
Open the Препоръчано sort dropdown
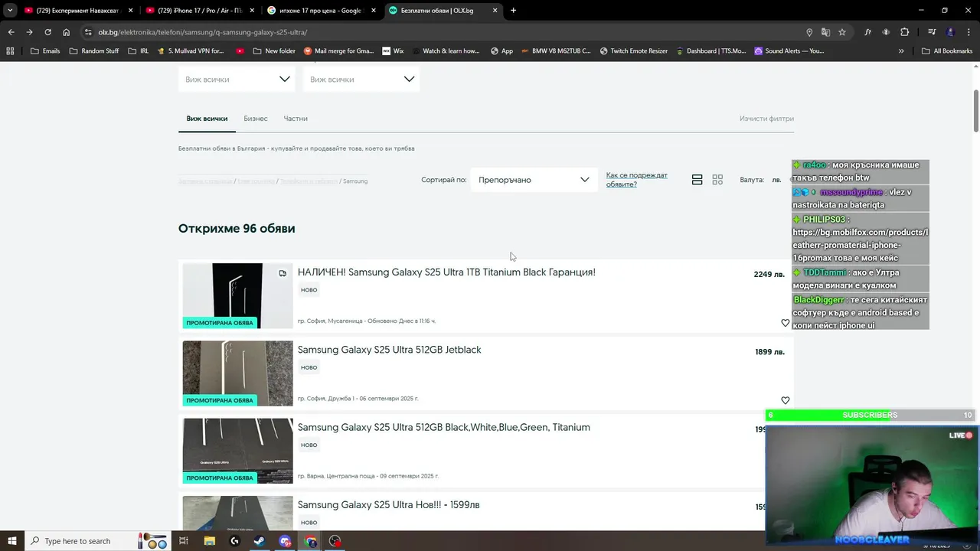pos(534,180)
